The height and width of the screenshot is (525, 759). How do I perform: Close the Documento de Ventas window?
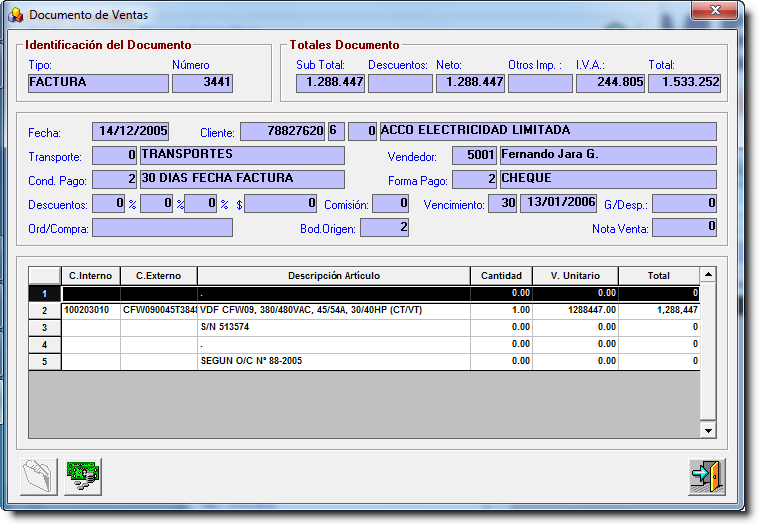tap(714, 10)
